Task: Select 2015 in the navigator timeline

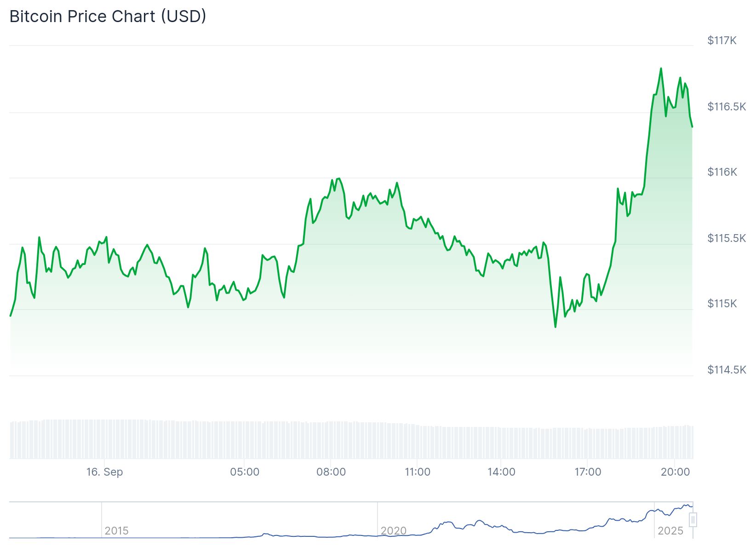Action: pyautogui.click(x=116, y=531)
